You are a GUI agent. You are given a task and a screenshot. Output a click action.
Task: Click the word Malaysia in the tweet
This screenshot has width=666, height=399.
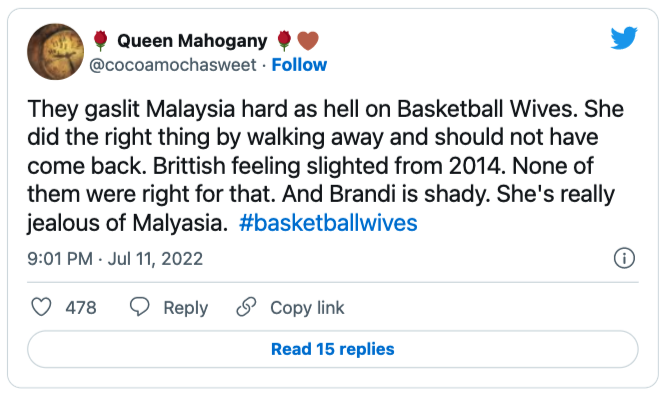pyautogui.click(x=190, y=109)
